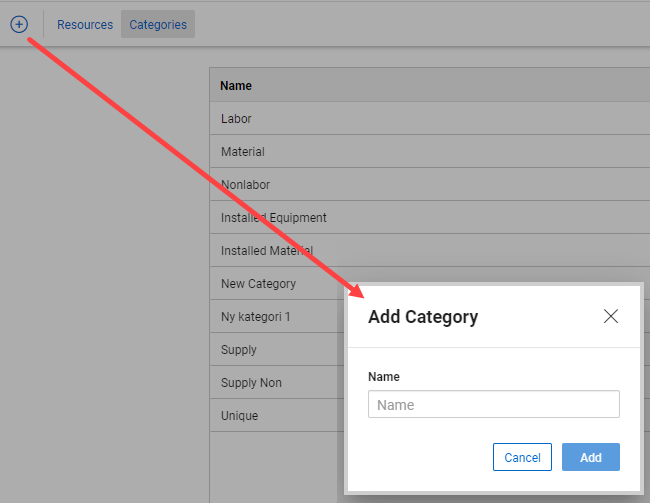Click the Name field label in dialog

point(384,377)
